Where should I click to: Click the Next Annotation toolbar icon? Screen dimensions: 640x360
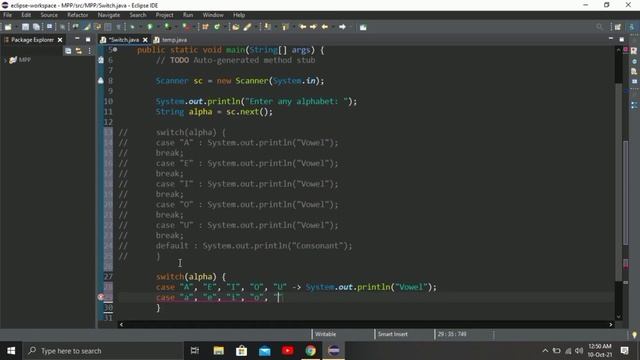[267, 27]
